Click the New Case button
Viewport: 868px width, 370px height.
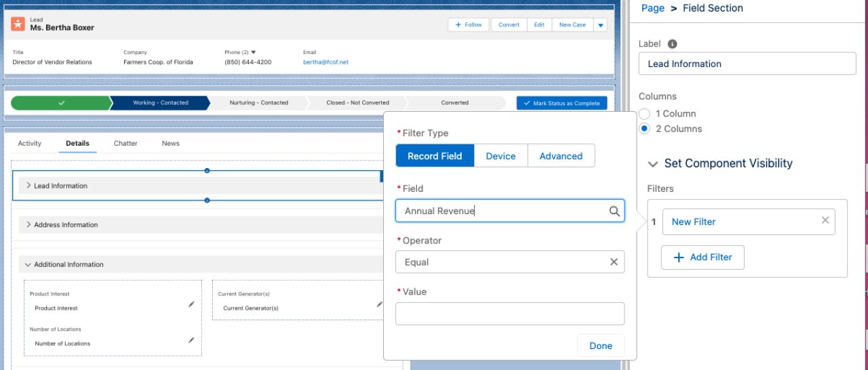pyautogui.click(x=572, y=25)
